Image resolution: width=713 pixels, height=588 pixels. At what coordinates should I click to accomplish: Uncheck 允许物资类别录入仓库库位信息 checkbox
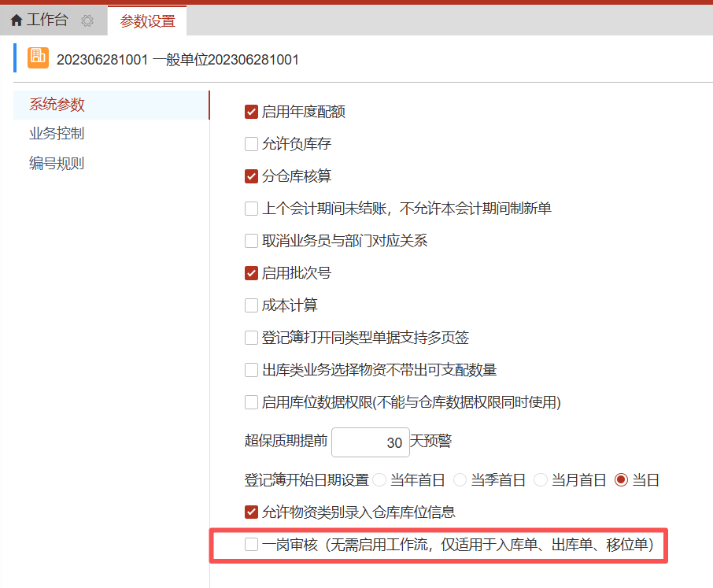252,512
